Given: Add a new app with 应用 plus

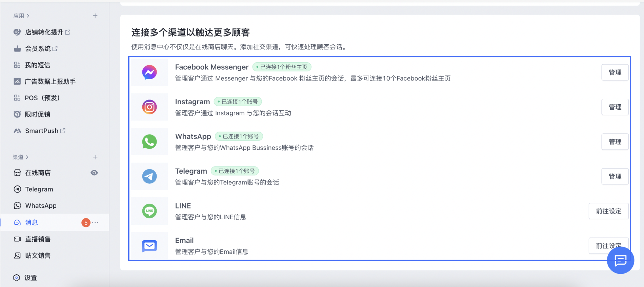Looking at the screenshot, I should pos(95,16).
